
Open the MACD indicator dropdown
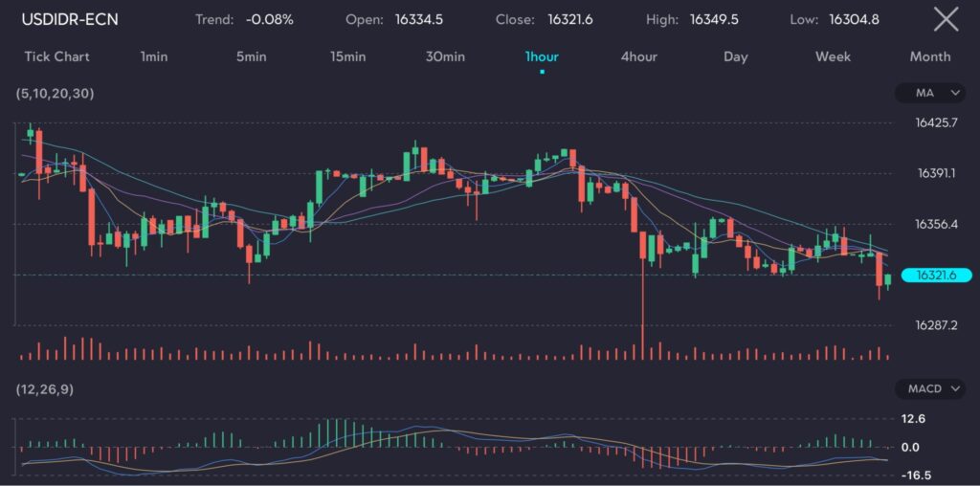pyautogui.click(x=928, y=389)
